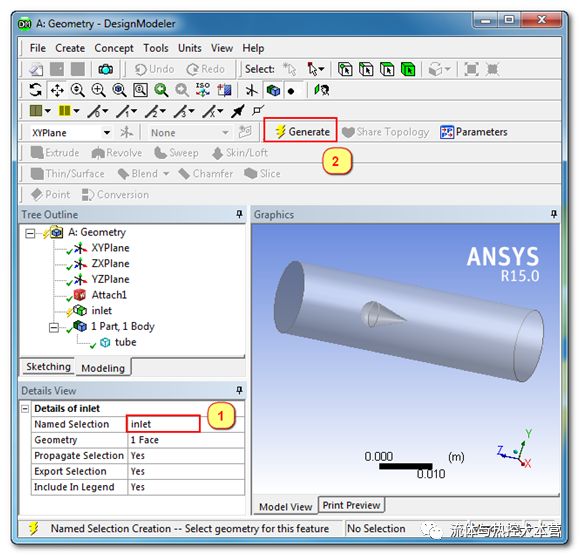Click the Extrude feature button
This screenshot has width=580, height=556.
pyautogui.click(x=55, y=153)
